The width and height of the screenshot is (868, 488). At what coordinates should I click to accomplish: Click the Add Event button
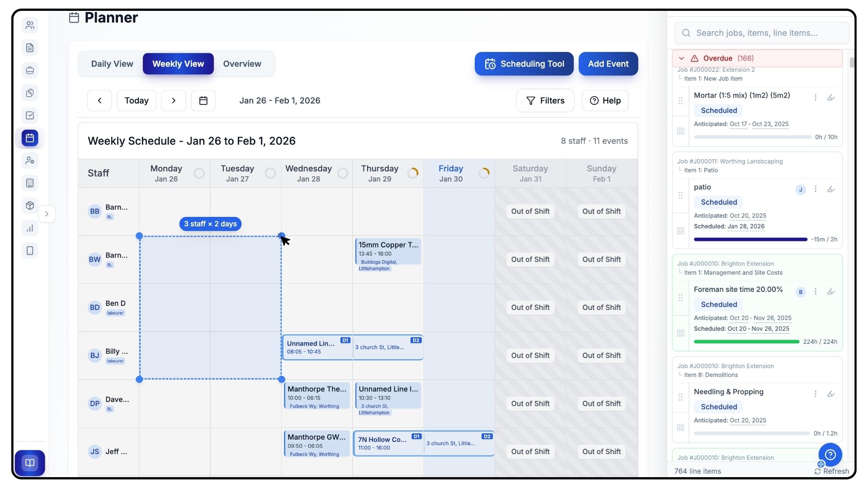(608, 64)
